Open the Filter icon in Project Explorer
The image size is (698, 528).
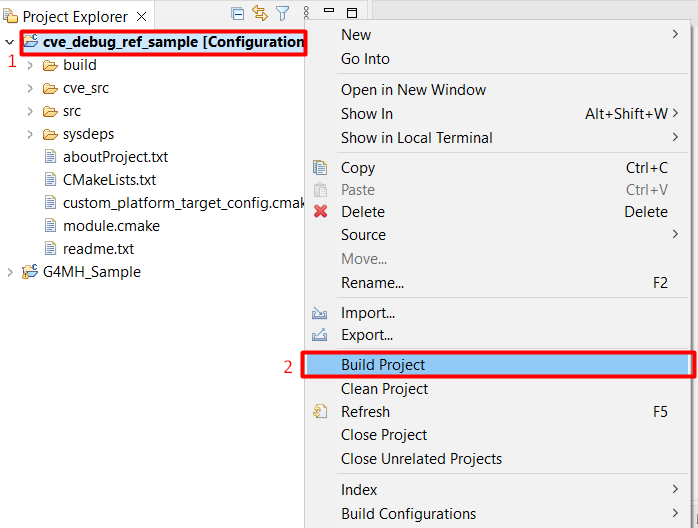(282, 14)
